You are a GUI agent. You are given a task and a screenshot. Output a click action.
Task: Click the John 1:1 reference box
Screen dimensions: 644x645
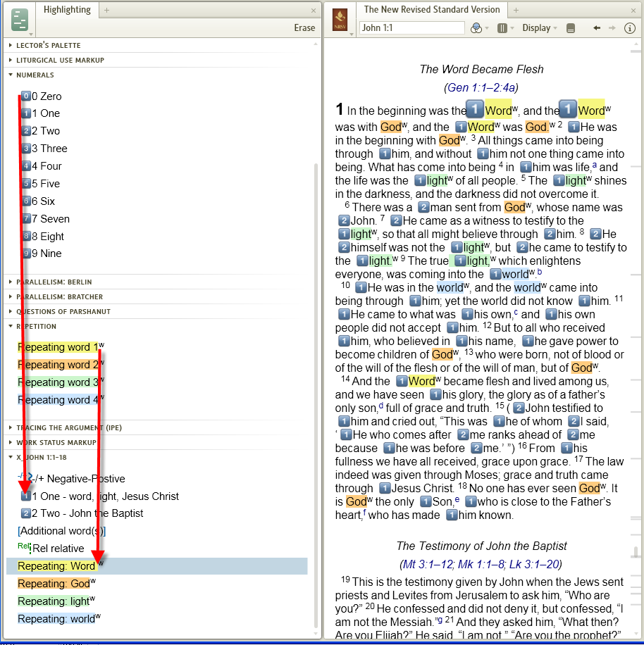[412, 28]
